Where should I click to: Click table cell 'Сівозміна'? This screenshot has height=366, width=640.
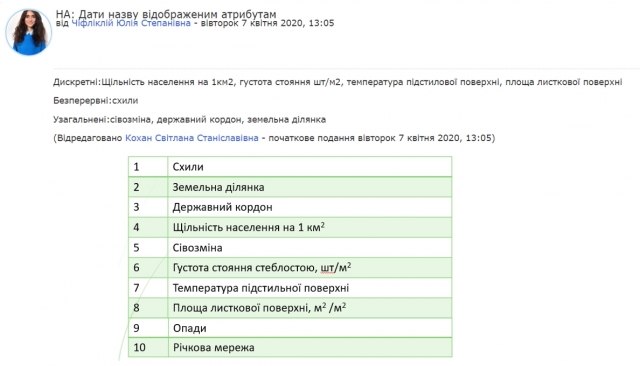click(310, 247)
